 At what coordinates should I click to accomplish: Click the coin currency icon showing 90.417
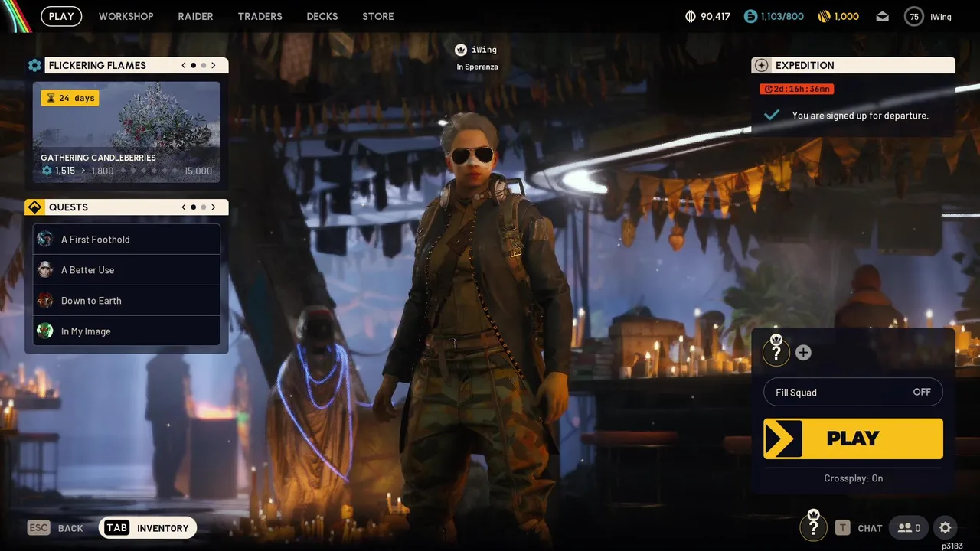(690, 16)
